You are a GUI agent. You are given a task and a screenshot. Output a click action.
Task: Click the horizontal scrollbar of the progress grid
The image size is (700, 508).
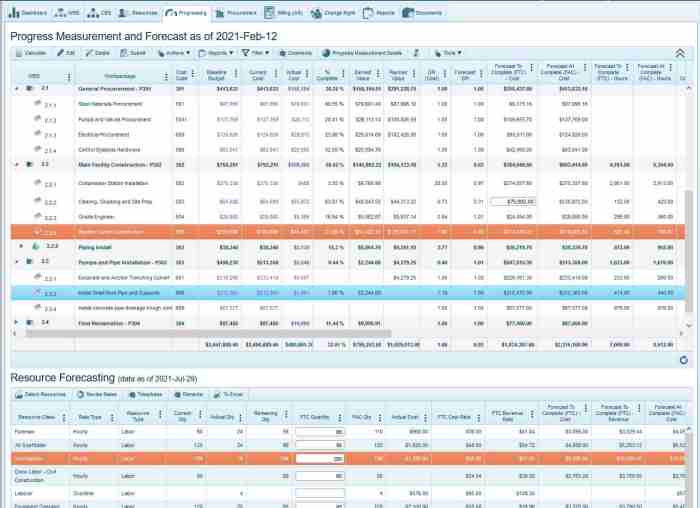[208, 333]
